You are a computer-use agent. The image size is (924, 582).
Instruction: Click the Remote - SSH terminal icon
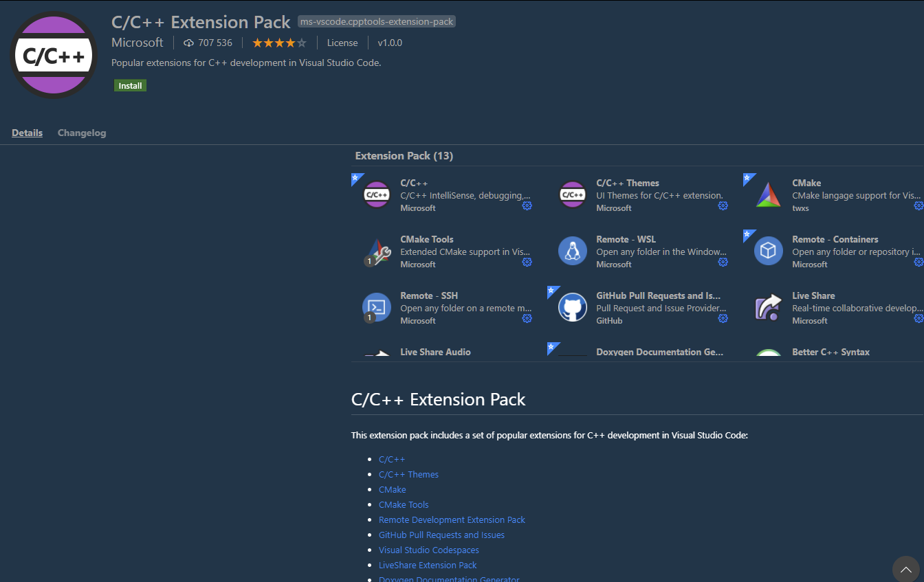tap(377, 307)
